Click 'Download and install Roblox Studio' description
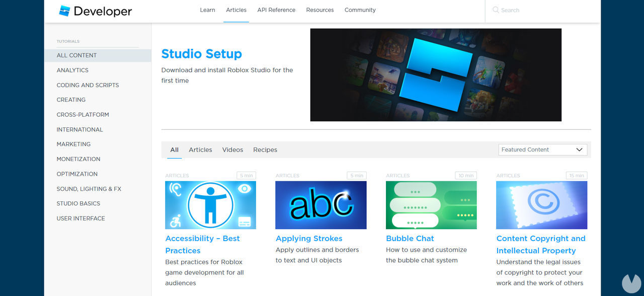Viewport: 644px width, 296px height. click(227, 75)
